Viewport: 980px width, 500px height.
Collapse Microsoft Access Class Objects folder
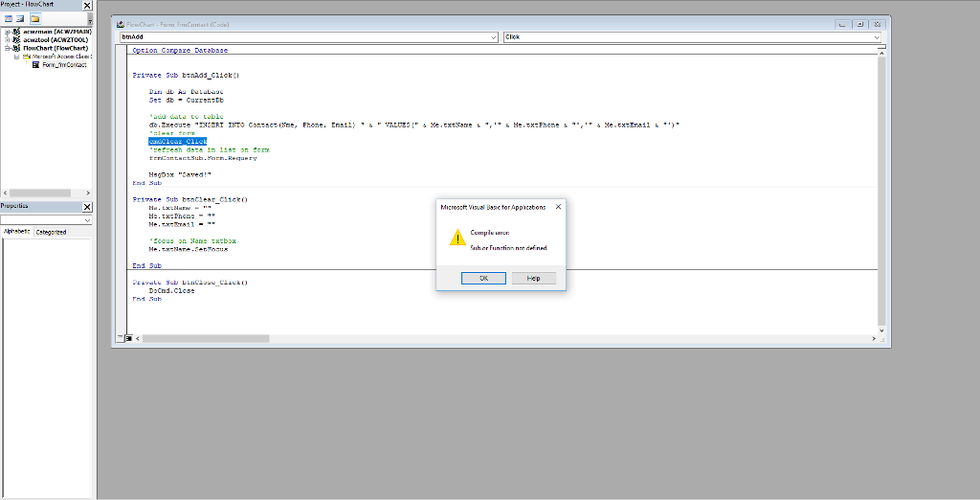pyautogui.click(x=17, y=57)
